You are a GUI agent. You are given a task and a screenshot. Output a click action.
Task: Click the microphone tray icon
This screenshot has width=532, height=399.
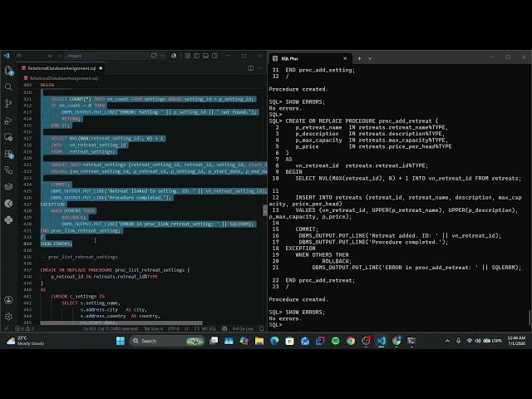pyautogui.click(x=458, y=341)
